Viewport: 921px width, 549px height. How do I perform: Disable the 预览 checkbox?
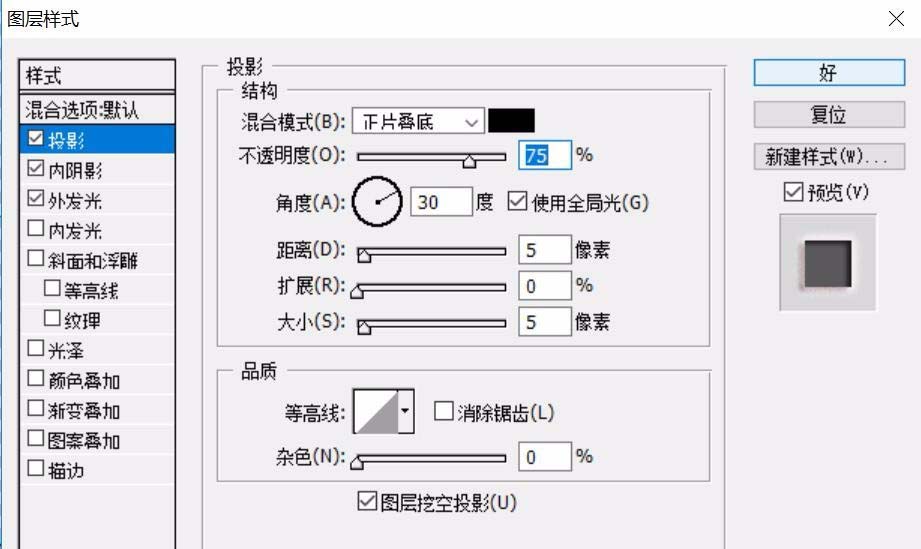pyautogui.click(x=793, y=192)
